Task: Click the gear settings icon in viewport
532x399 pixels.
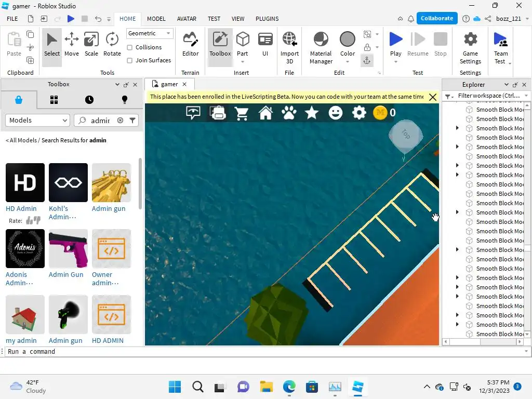Action: click(x=360, y=113)
